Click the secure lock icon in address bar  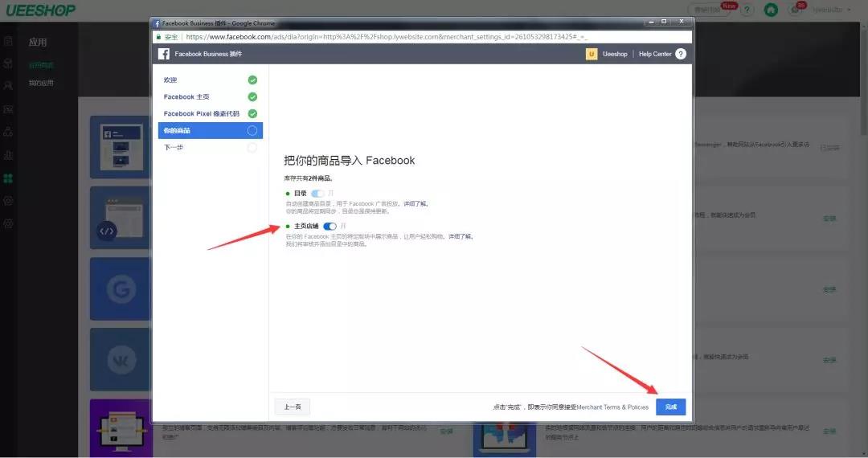(158, 37)
